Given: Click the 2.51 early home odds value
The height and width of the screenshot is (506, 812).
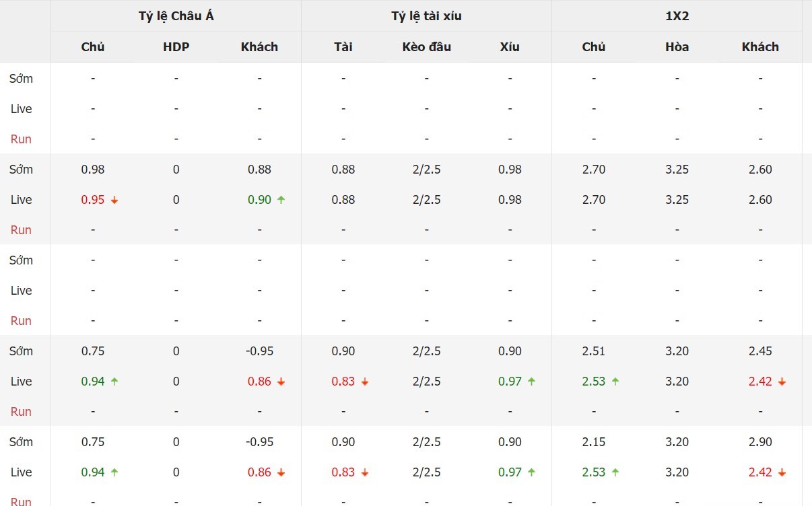Looking at the screenshot, I should 594,351.
